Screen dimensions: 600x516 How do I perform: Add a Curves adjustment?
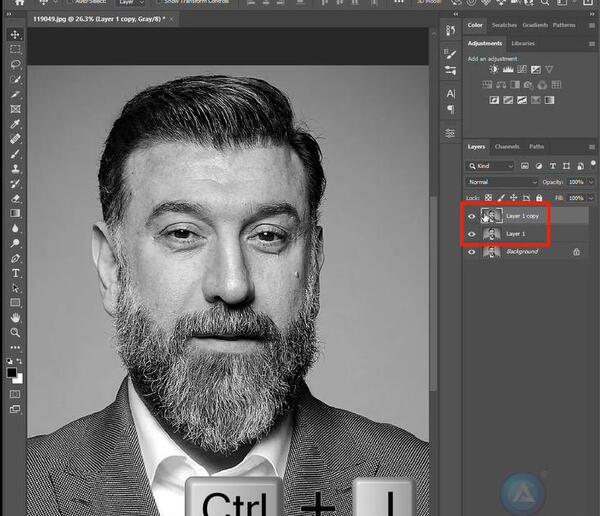[522, 69]
